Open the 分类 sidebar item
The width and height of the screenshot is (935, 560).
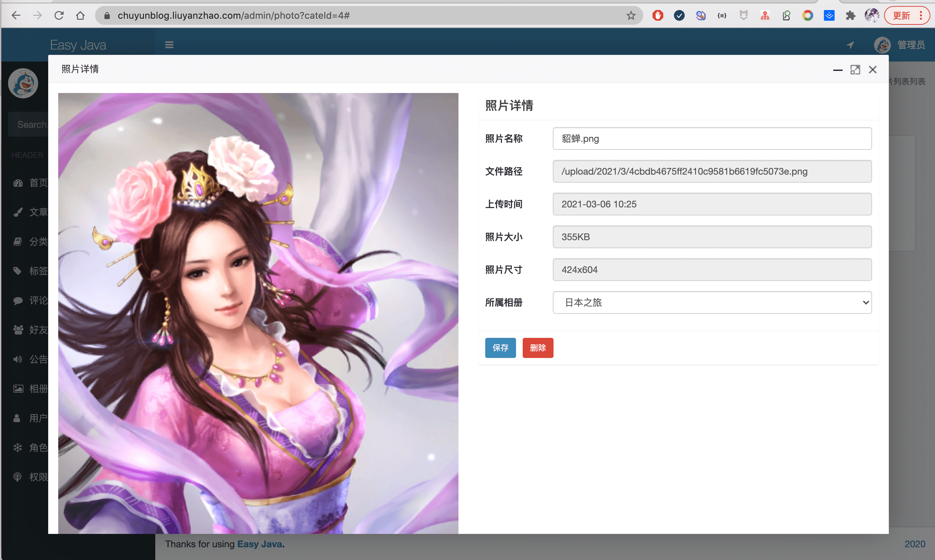click(30, 242)
